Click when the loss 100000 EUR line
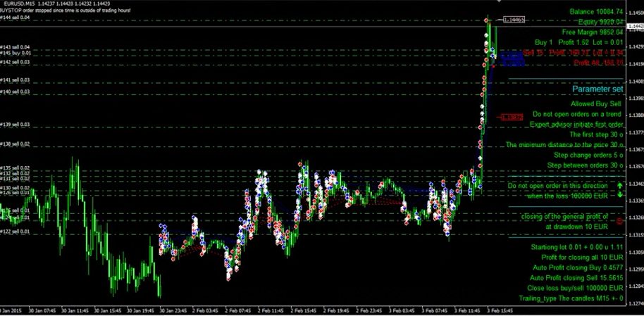 click(x=568, y=196)
